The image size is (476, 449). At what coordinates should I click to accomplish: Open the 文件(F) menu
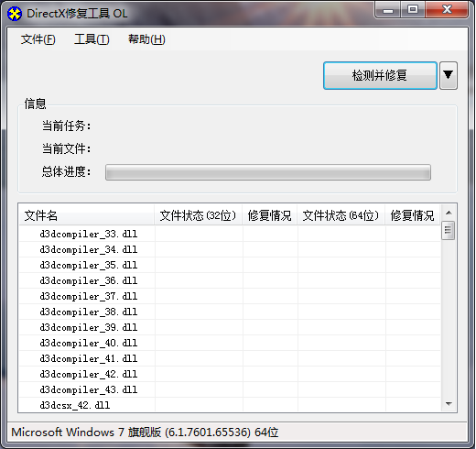tap(38, 39)
